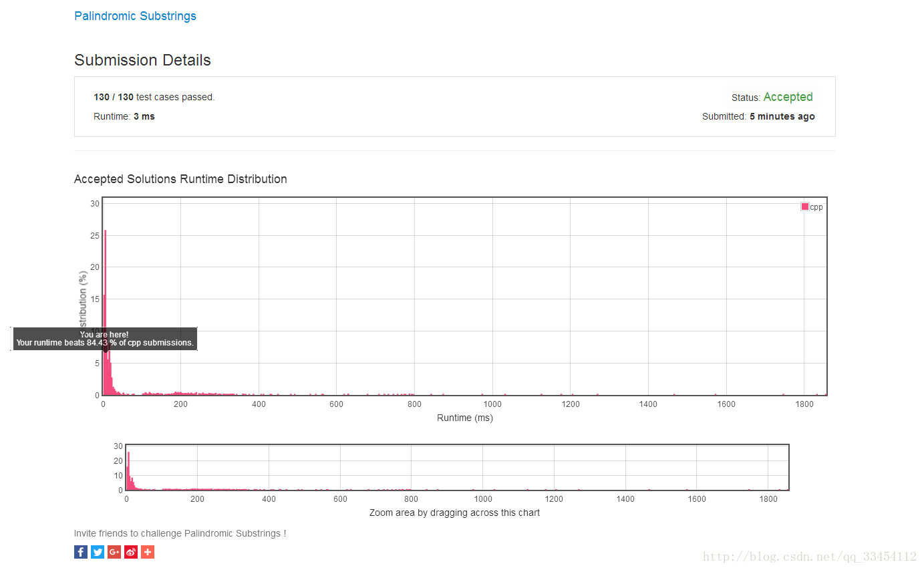
Task: Click the Runtime (ms) axis label
Action: [465, 418]
